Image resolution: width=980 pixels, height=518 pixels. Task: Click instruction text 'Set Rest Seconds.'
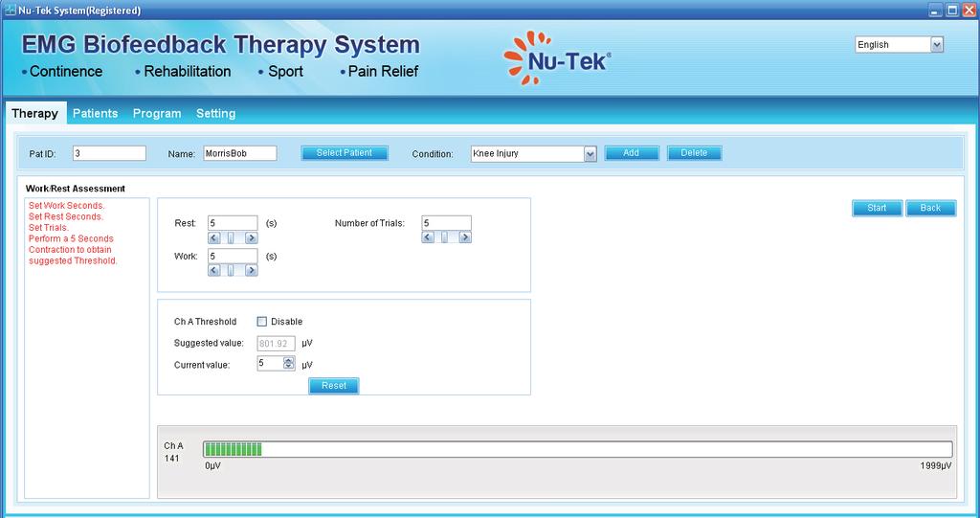(x=66, y=216)
